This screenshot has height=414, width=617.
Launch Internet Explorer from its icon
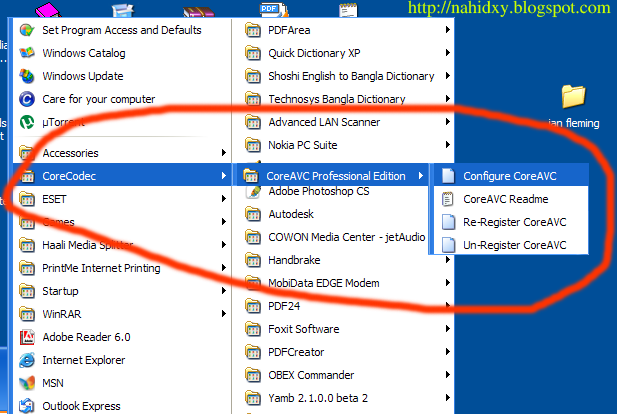pos(27,360)
